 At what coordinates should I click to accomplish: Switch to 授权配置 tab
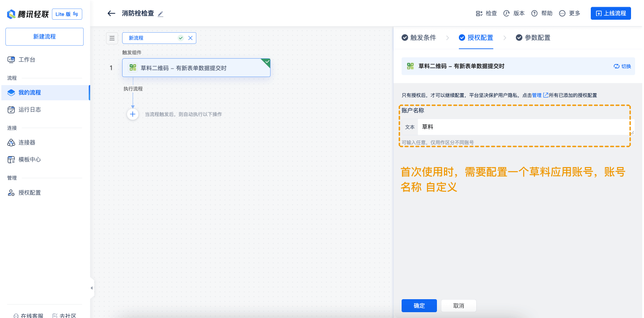coord(476,38)
